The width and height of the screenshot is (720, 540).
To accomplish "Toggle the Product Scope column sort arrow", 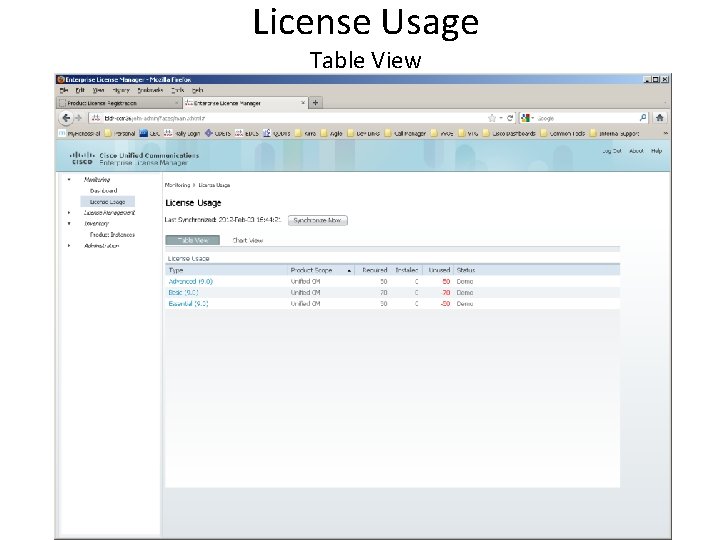I will (x=349, y=270).
